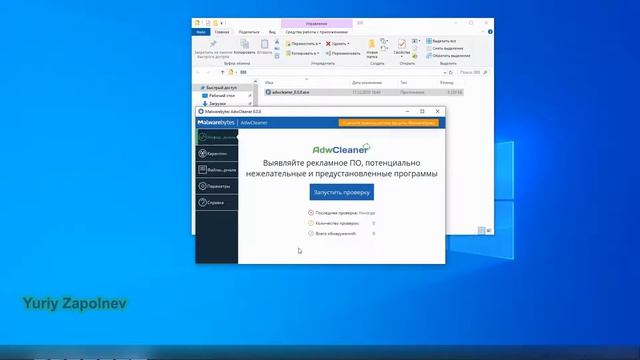Switch to the Поделиться tab in Explorer
The width and height of the screenshot is (640, 360).
click(249, 32)
